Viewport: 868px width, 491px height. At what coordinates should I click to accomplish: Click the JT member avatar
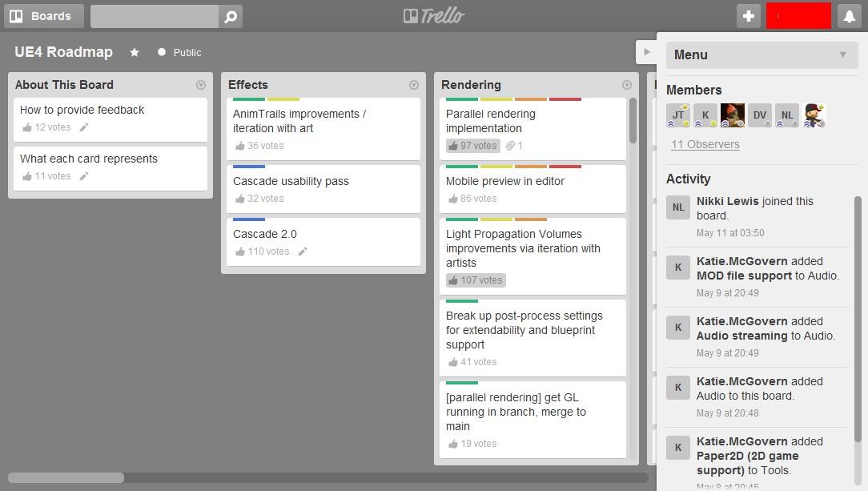point(678,115)
